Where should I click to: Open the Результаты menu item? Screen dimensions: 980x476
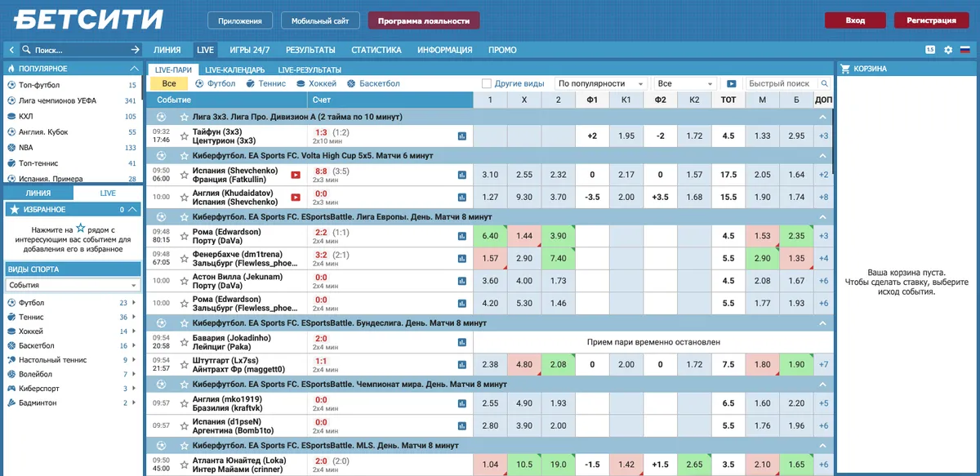point(310,50)
